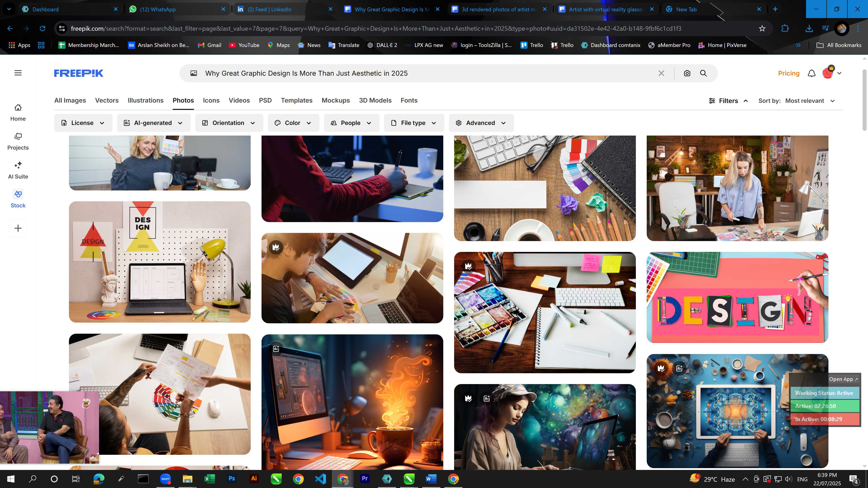Click the Freepik logo
The width and height of the screenshot is (868, 488).
pos(78,73)
